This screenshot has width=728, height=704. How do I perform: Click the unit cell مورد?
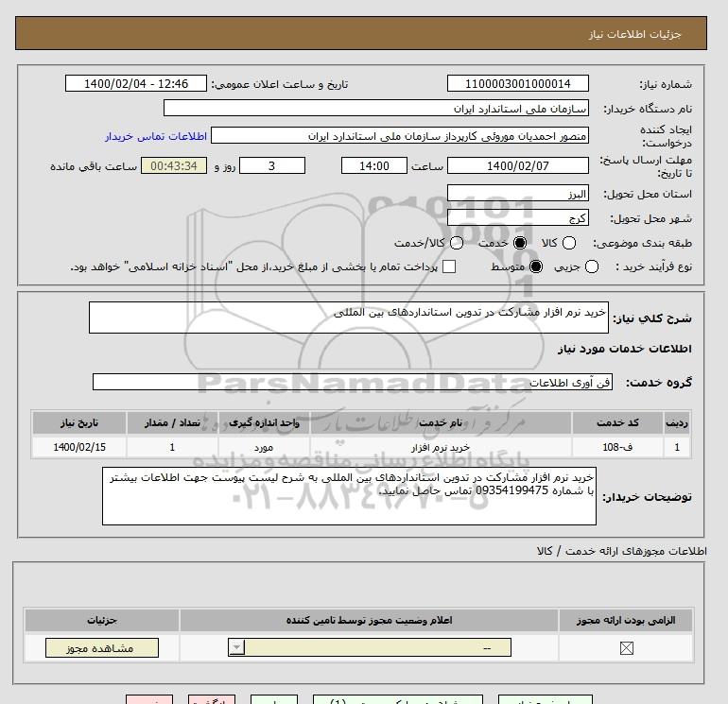point(264,447)
